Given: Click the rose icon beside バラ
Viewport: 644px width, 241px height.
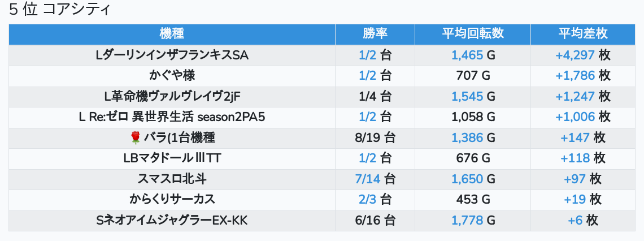Looking at the screenshot, I should 134,137.
